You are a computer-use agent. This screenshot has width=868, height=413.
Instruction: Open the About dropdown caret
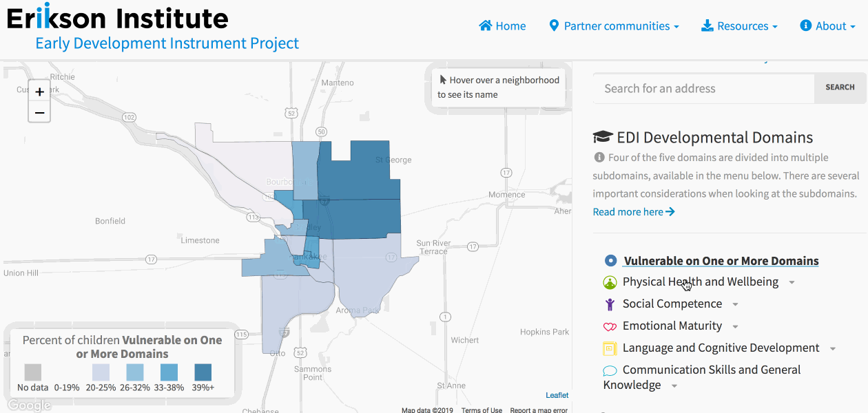(853, 27)
